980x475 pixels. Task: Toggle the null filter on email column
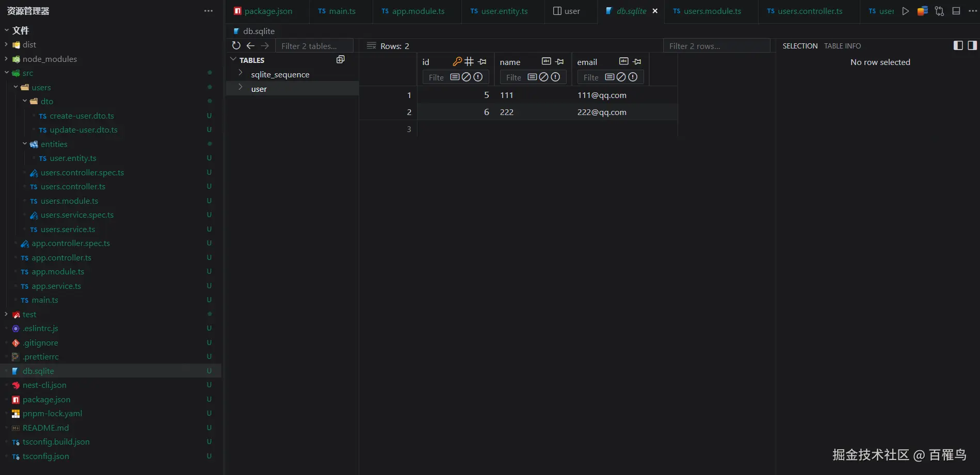[x=621, y=77]
